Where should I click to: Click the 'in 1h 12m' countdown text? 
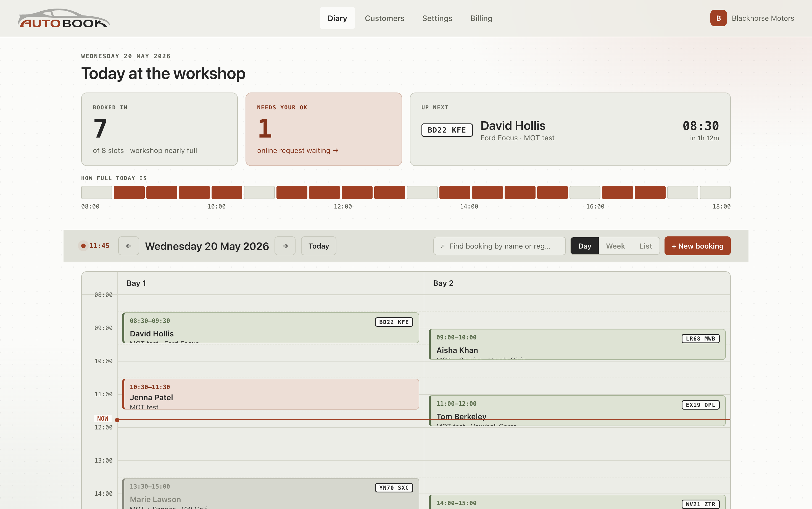coord(704,138)
